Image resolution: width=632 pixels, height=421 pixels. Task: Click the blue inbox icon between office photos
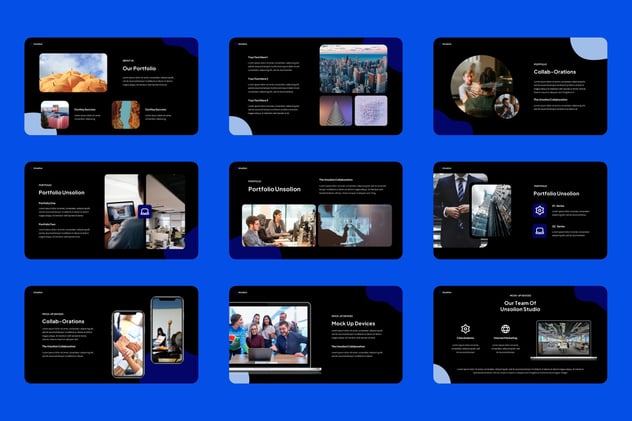coord(145,212)
